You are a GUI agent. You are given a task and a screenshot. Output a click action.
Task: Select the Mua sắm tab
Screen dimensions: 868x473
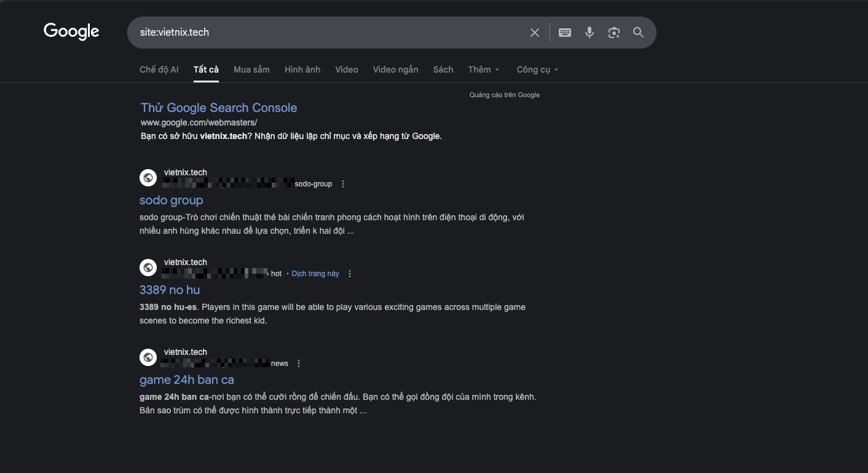tap(251, 70)
